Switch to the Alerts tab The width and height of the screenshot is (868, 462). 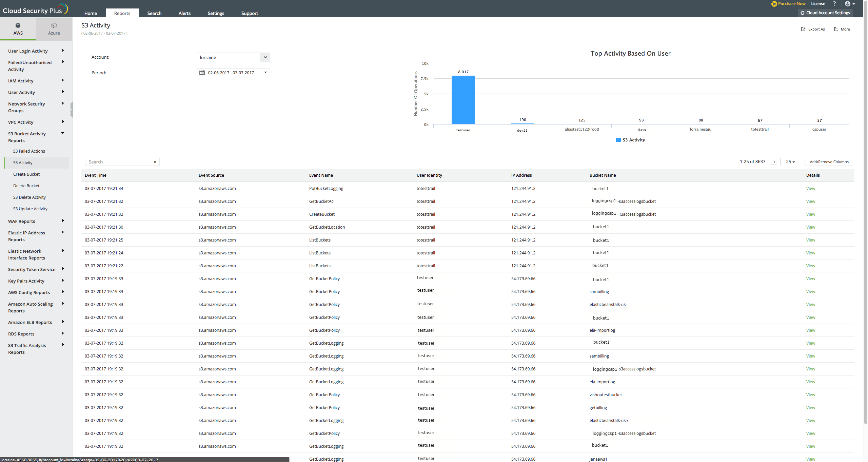184,13
